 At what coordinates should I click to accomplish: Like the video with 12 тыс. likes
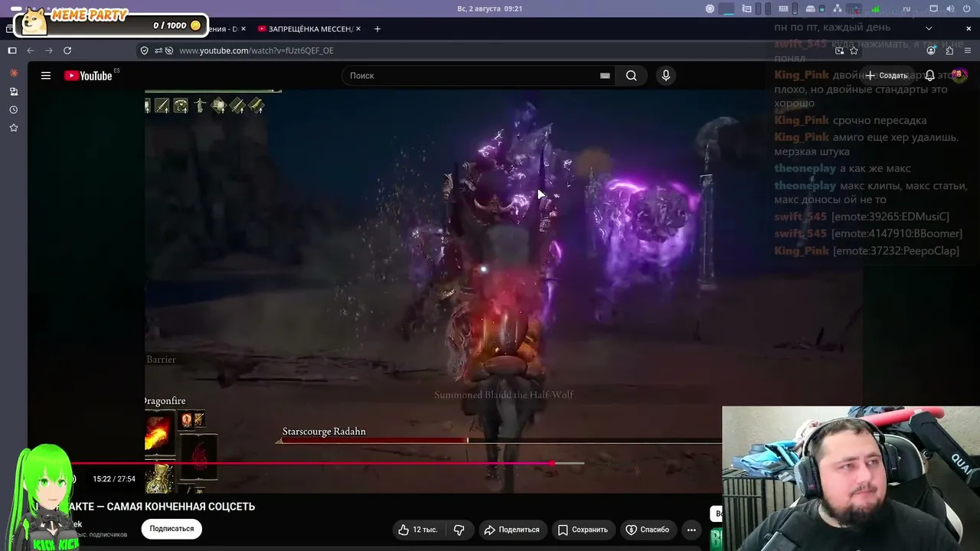click(x=418, y=530)
